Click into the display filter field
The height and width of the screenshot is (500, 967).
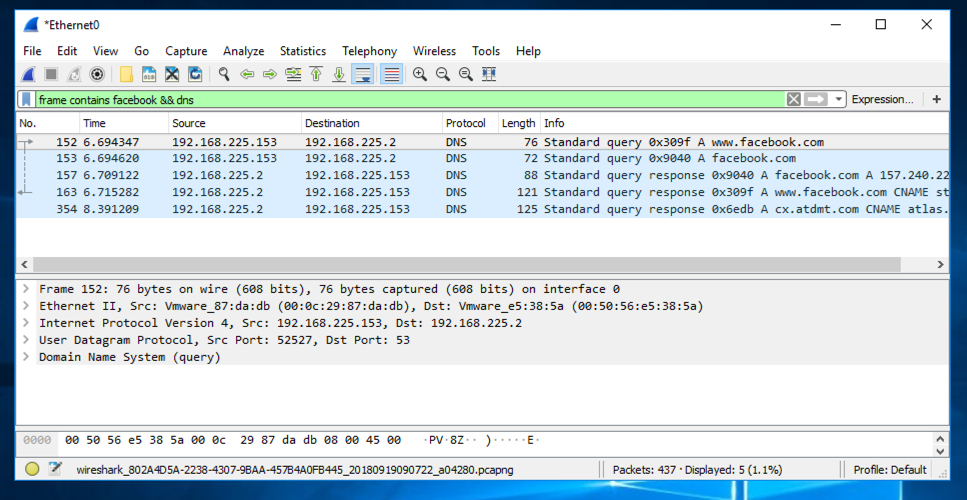pyautogui.click(x=410, y=99)
